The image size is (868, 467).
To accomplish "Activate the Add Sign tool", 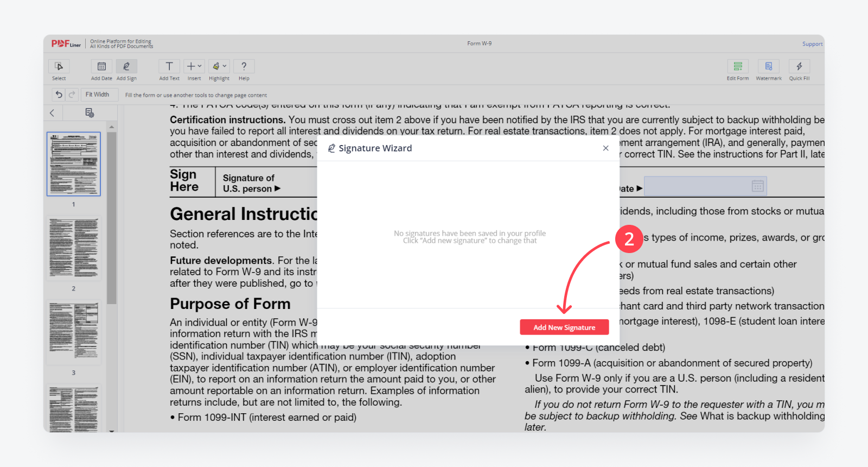I will [126, 66].
